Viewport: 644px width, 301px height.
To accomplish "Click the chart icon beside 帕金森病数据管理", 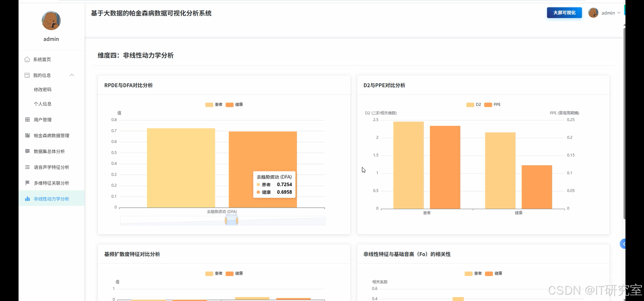I will (x=27, y=135).
